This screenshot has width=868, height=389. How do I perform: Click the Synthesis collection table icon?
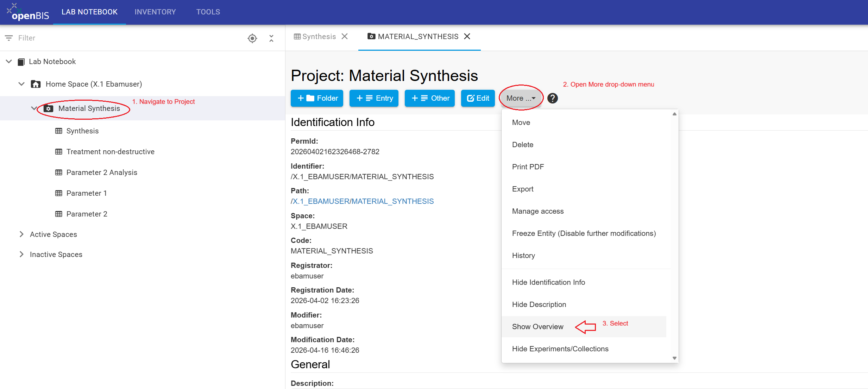coord(59,131)
